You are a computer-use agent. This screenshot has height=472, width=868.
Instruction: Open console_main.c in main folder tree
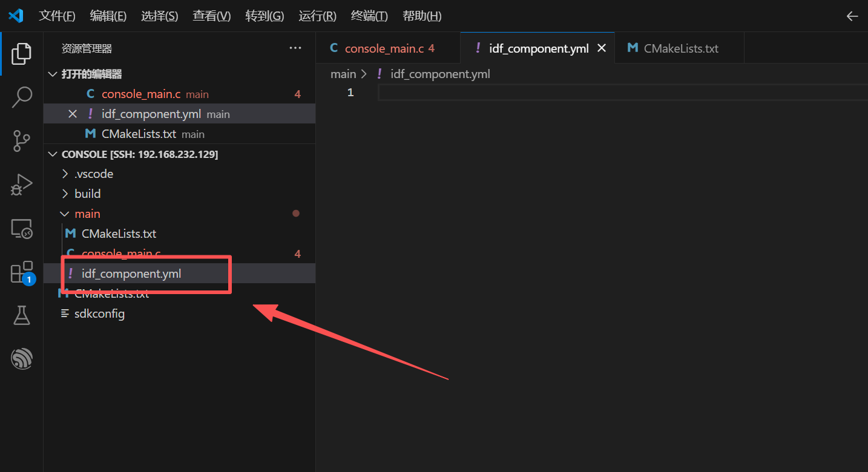click(179, 254)
